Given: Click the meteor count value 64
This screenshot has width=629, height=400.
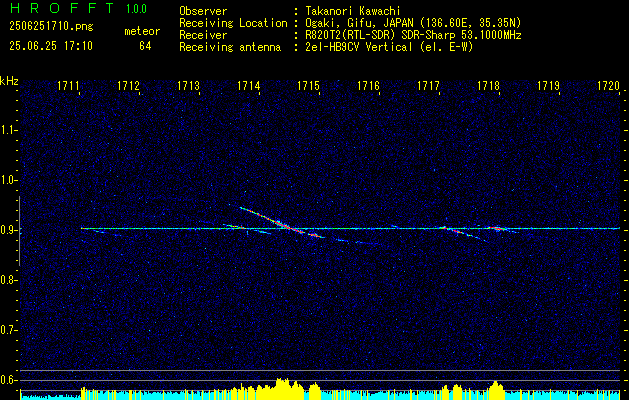Looking at the screenshot, I should [x=145, y=46].
